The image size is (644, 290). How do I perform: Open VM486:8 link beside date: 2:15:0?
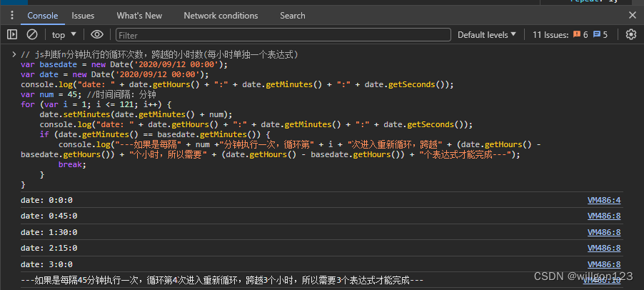click(x=604, y=248)
